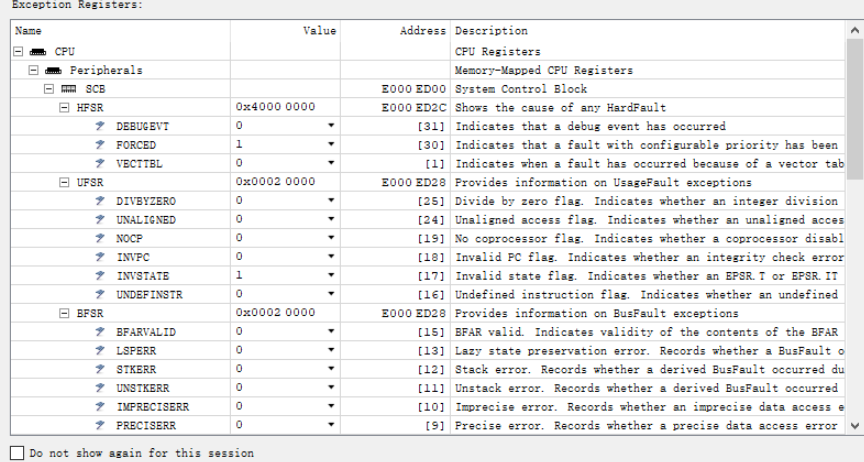Screen dimensions: 864x462
Task: Click the INVSTATE bit-field icon
Action: 101,276
